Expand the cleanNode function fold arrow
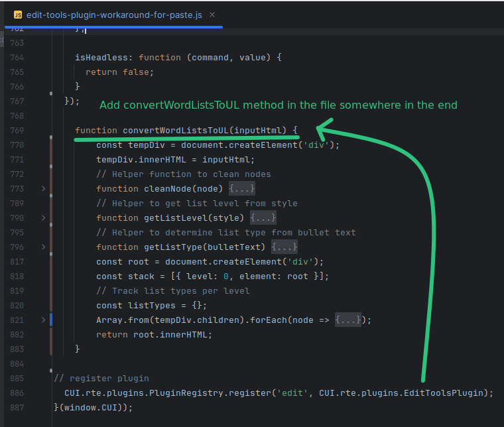 44,189
